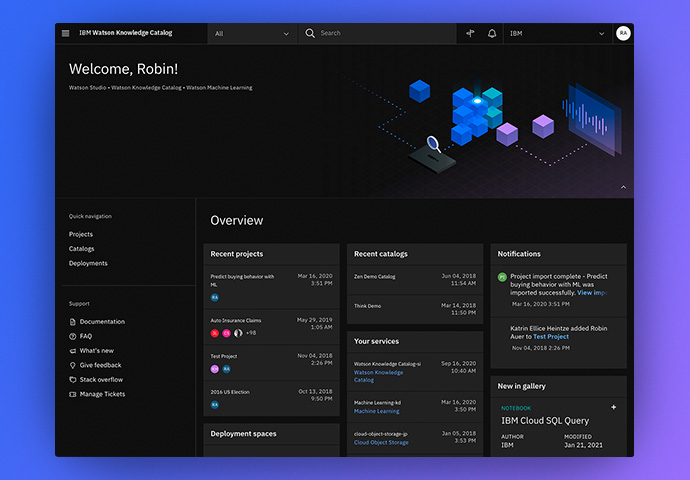Click the New in gallery header
The height and width of the screenshot is (480, 690).
[x=558, y=386]
